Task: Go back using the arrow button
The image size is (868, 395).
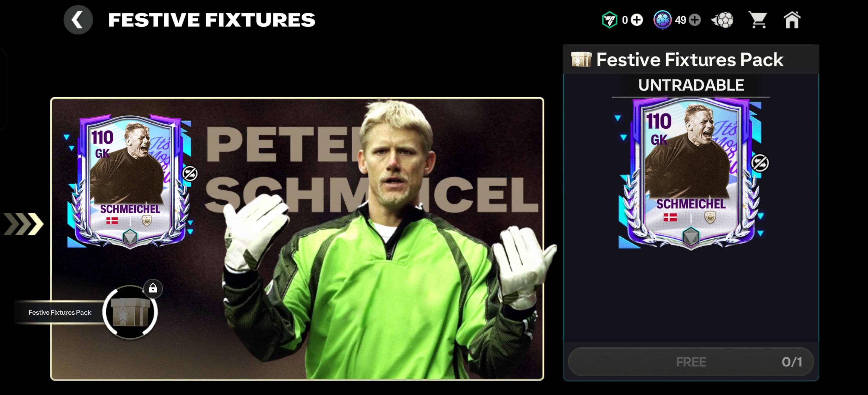Action: (x=78, y=20)
